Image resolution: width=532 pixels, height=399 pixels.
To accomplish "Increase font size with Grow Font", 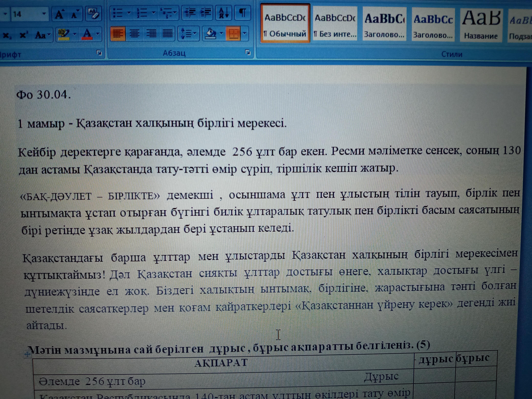I will [59, 15].
